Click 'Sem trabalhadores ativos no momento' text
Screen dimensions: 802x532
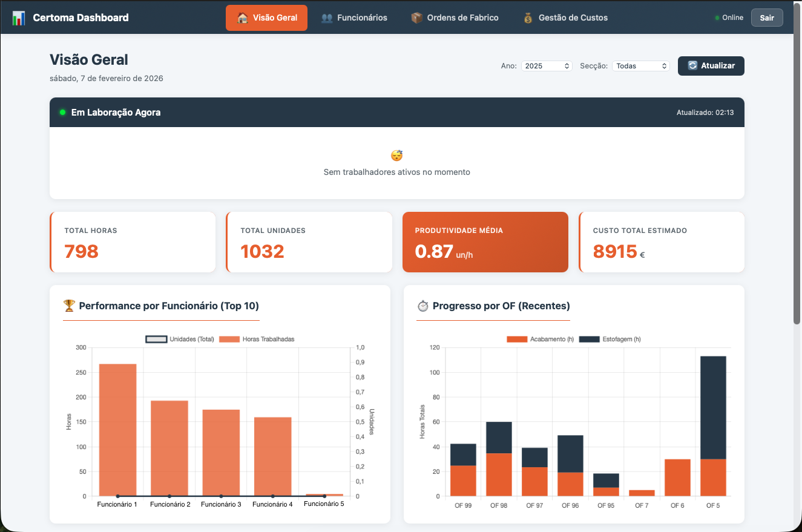(x=397, y=172)
